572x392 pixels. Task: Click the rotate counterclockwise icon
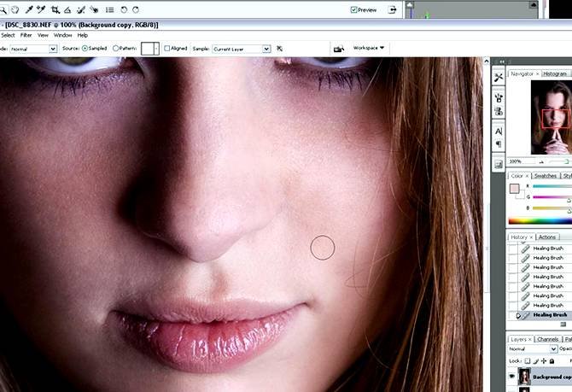[124, 9]
